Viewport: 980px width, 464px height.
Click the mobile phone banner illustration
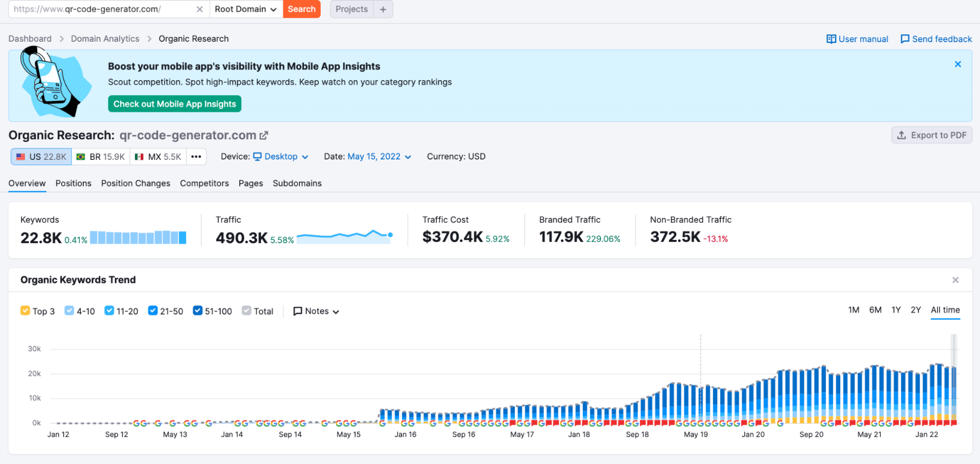click(55, 82)
